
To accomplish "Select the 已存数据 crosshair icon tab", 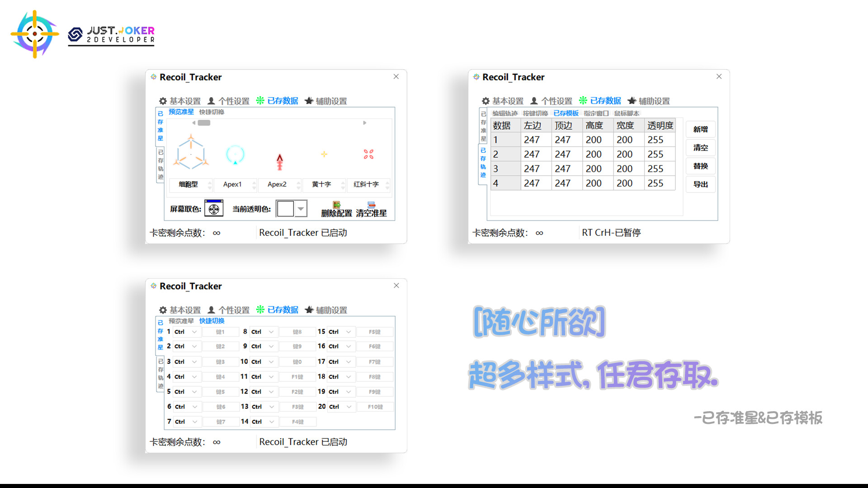I will [x=260, y=101].
